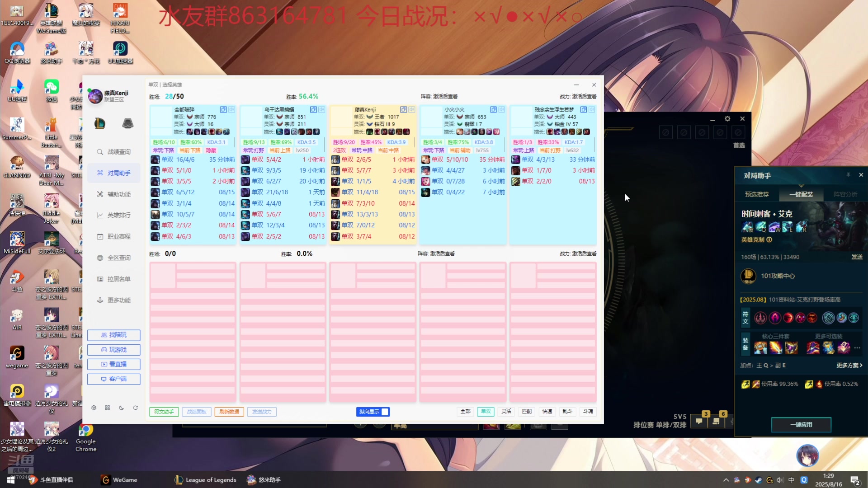The image size is (868, 488).
Task: Open Windows Start menu
Action: tap(11, 480)
